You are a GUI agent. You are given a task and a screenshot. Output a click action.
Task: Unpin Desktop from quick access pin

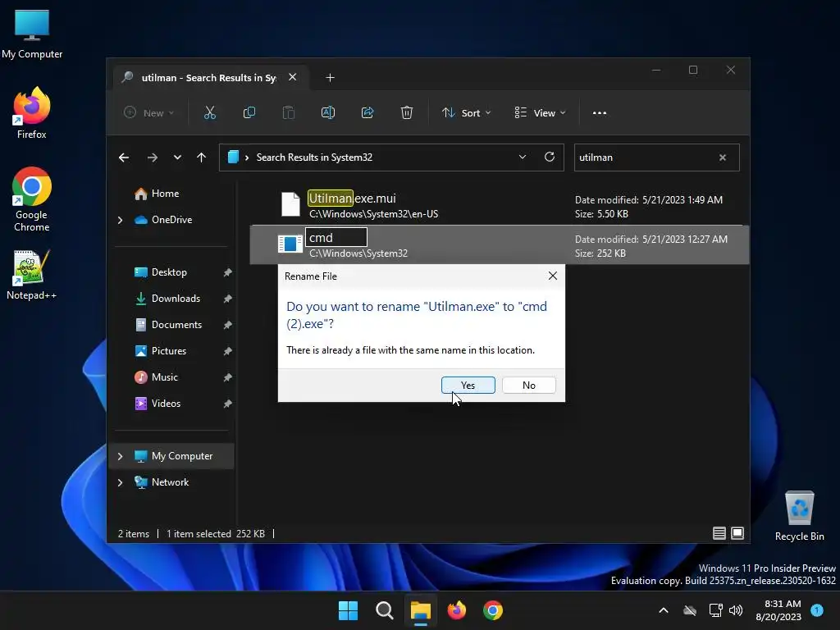click(x=228, y=272)
